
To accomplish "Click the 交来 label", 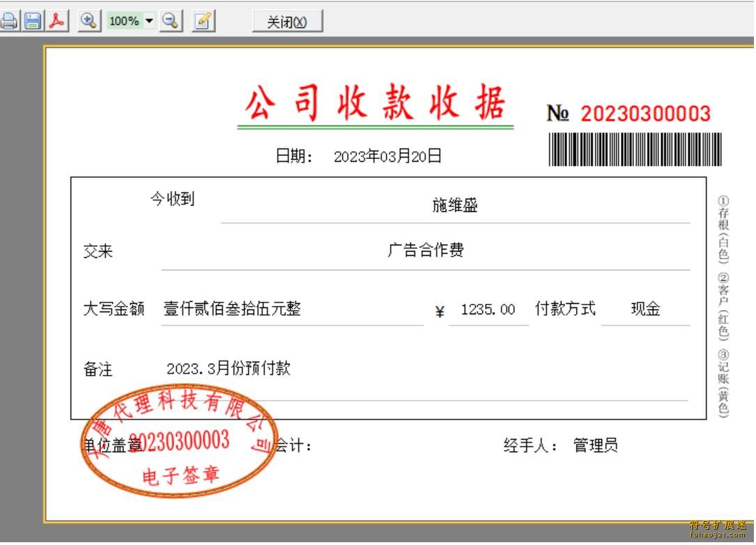I will click(98, 252).
